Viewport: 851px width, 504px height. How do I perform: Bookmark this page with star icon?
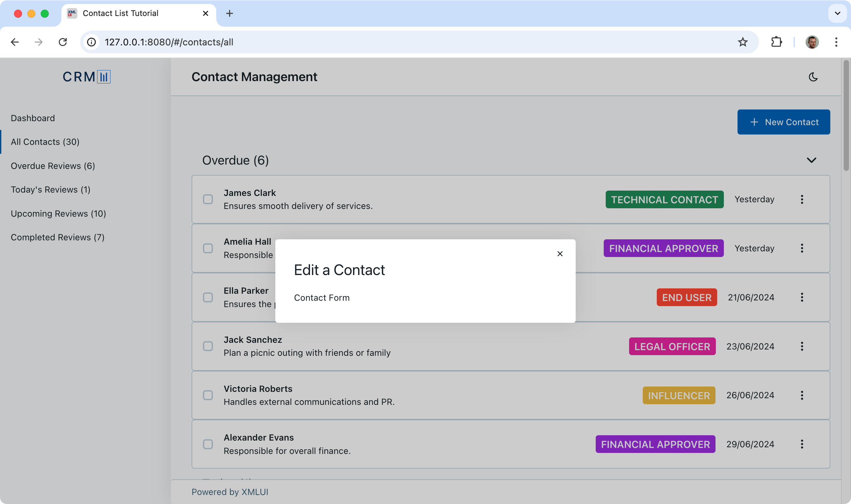pyautogui.click(x=742, y=42)
